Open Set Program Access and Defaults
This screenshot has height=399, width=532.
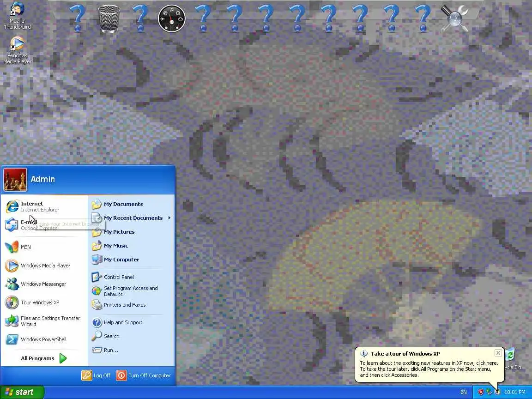(x=131, y=291)
